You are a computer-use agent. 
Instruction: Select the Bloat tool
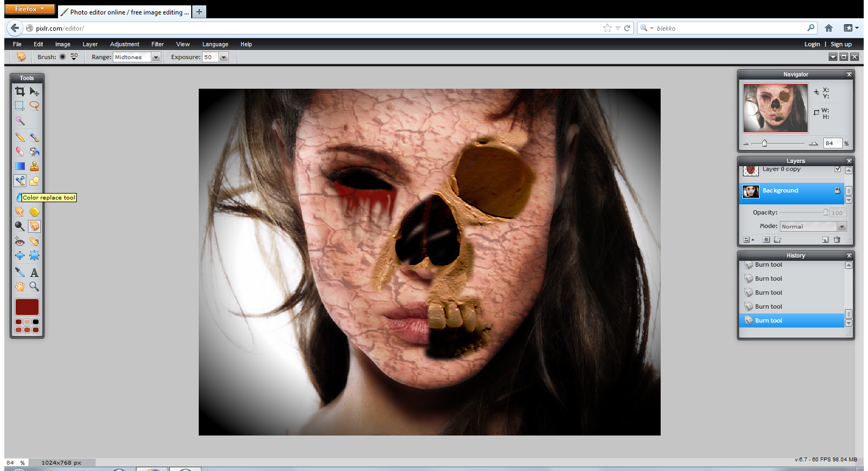20,255
